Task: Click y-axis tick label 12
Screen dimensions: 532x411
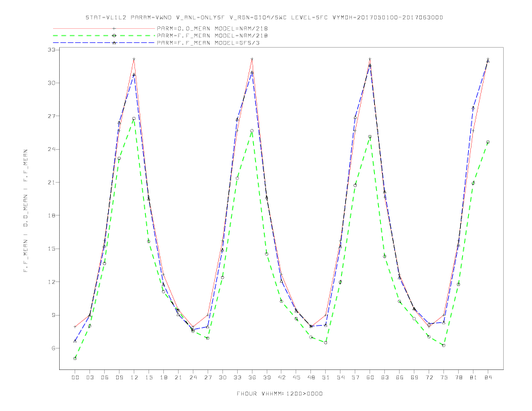Action: [52, 282]
